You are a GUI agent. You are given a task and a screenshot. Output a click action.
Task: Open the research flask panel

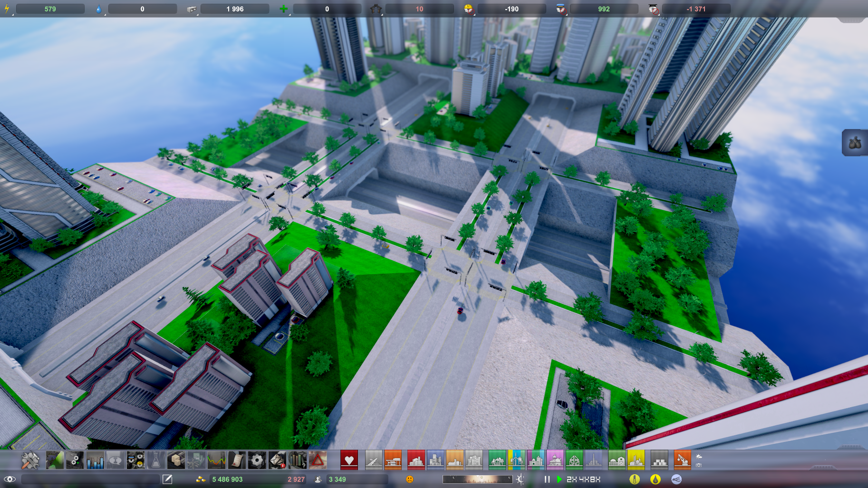[155, 460]
